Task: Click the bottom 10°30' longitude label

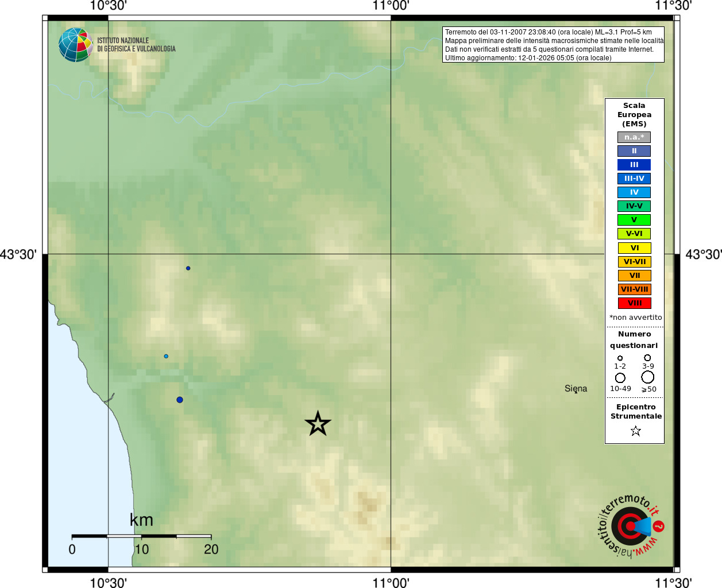Action: point(108,583)
